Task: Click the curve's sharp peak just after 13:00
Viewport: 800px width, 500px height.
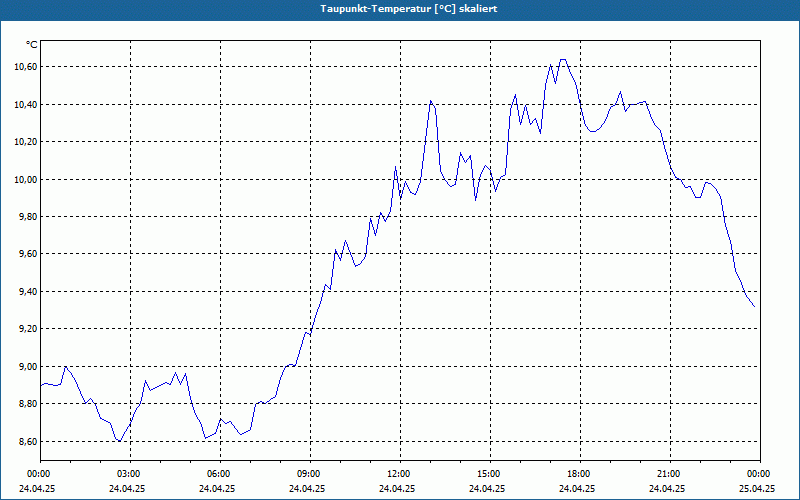Action: [x=431, y=101]
